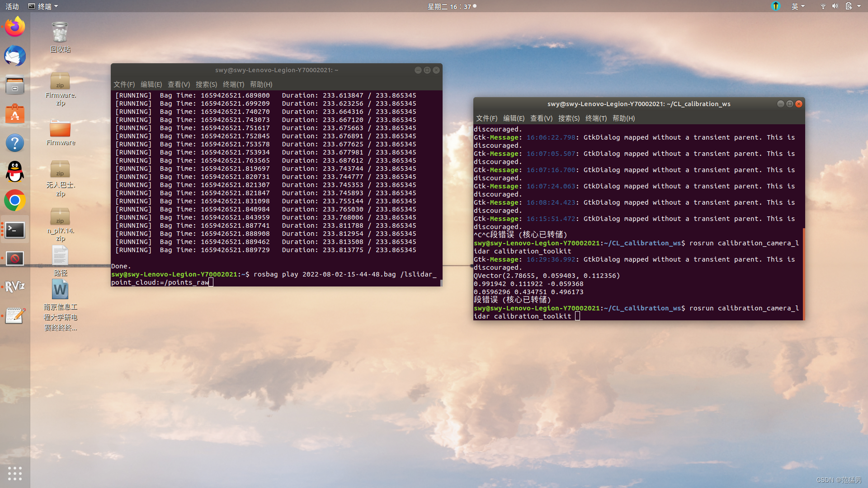Open the 南京信息工程大学 Word document
The height and width of the screenshot is (488, 868).
(60, 305)
